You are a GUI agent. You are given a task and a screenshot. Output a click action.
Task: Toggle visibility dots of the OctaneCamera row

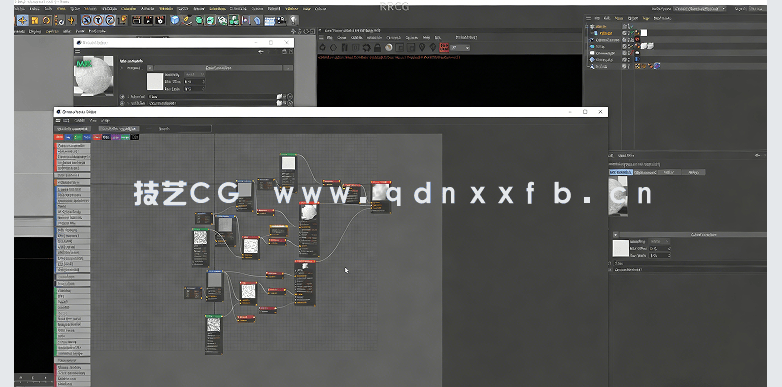[x=629, y=39]
